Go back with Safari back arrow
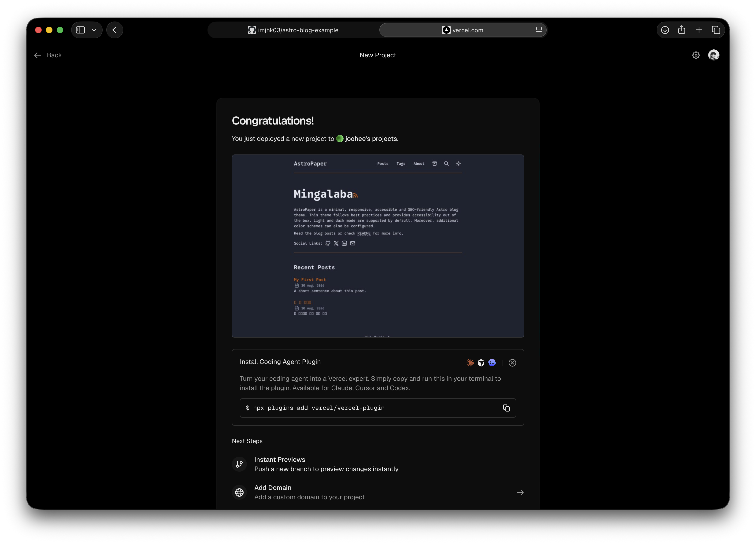756x544 pixels. coord(115,30)
